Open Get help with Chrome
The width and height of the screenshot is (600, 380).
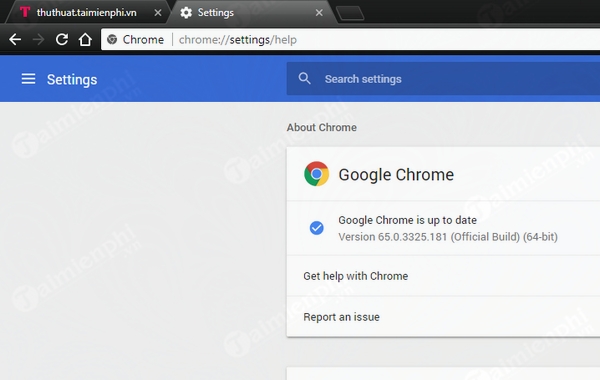[x=443, y=276]
